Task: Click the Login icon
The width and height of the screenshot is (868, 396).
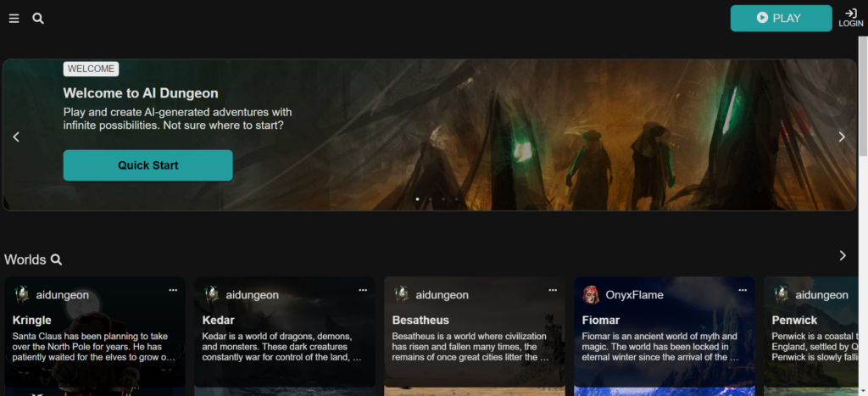Action: (850, 18)
